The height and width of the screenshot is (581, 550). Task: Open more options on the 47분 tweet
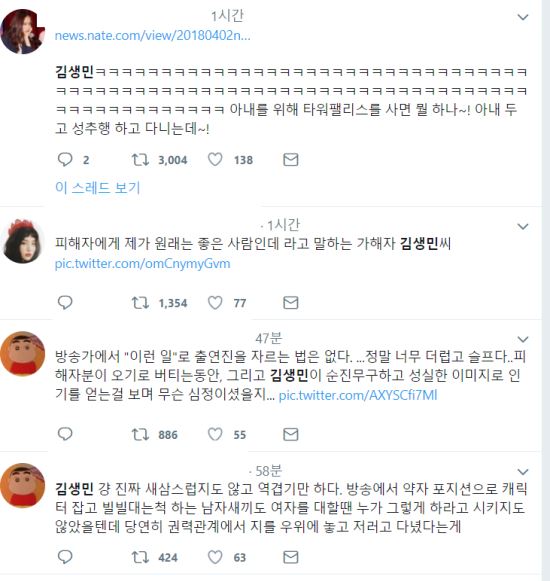click(x=523, y=339)
